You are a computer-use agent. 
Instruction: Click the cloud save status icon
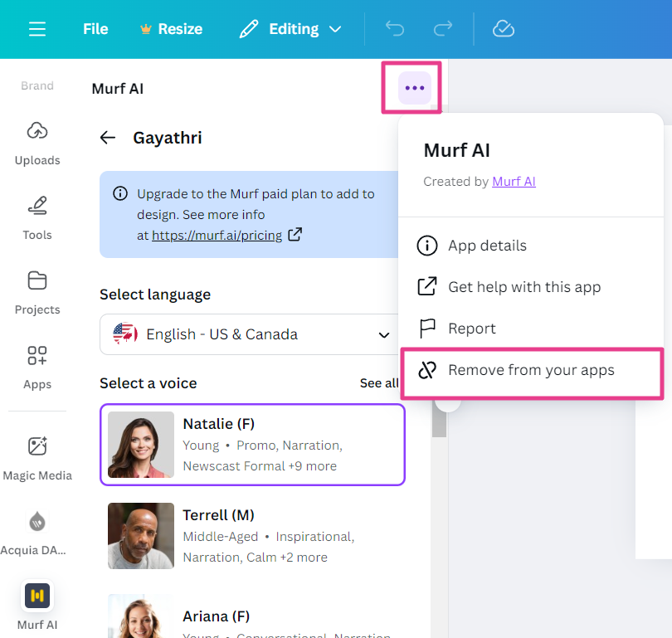503,29
